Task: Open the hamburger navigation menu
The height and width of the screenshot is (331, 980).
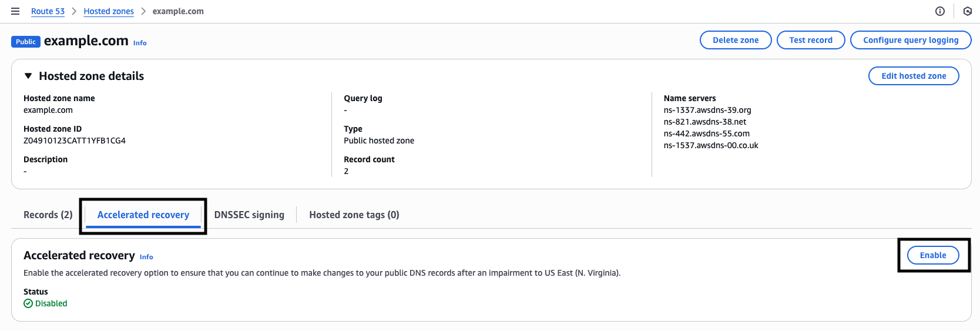Action: click(x=15, y=11)
